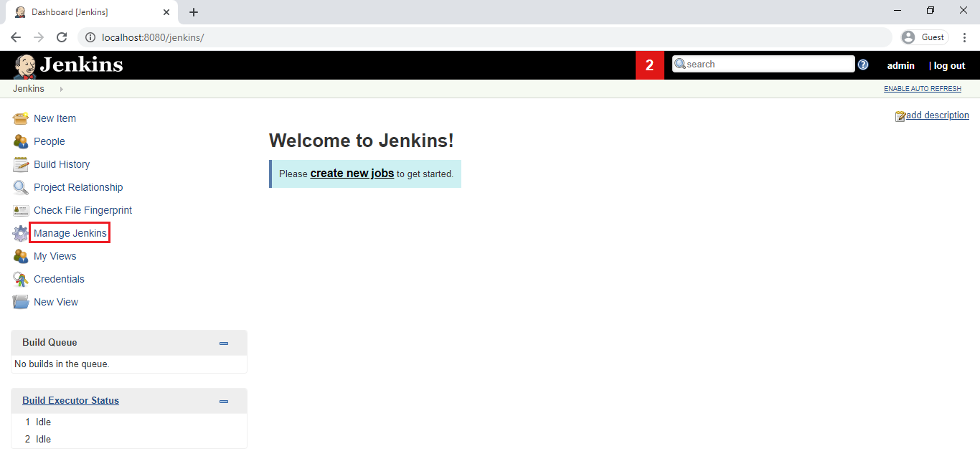Open the Chrome three-dot menu
This screenshot has width=980, height=464.
click(x=965, y=37)
